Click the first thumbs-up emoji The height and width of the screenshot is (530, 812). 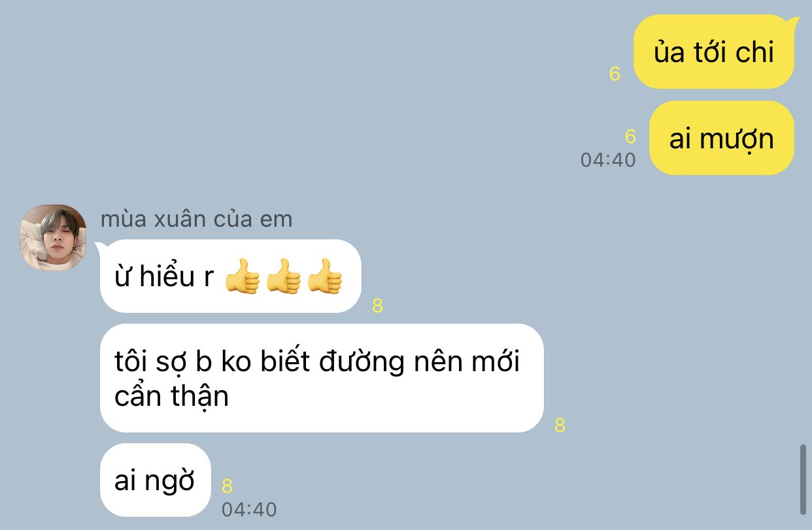[x=242, y=275]
